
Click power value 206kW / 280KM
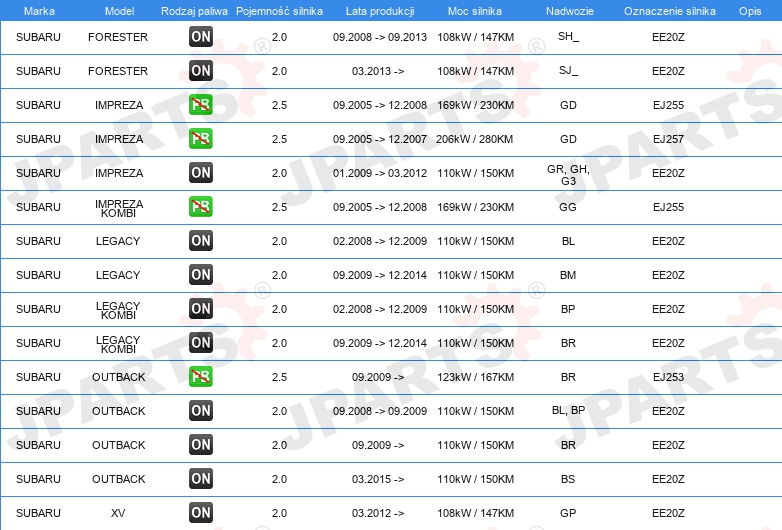(x=474, y=139)
